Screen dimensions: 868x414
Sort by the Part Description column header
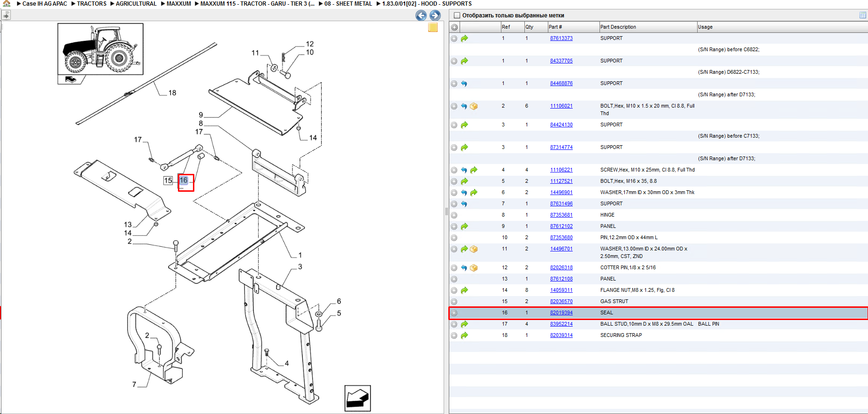click(648, 27)
